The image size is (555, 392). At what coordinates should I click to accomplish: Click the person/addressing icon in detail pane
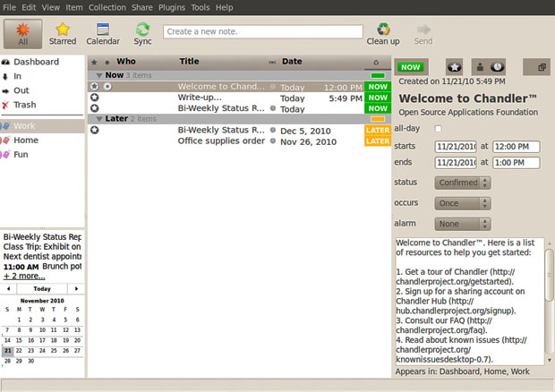[480, 67]
